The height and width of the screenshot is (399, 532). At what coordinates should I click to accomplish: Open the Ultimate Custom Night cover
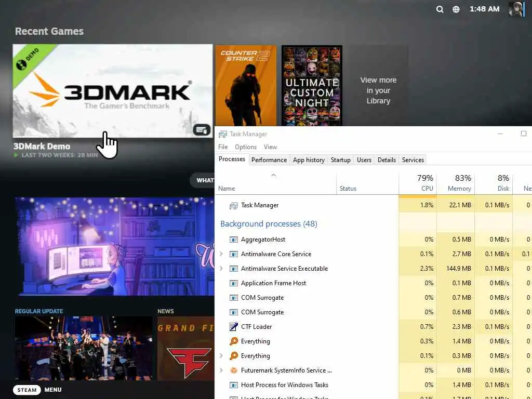click(312, 86)
